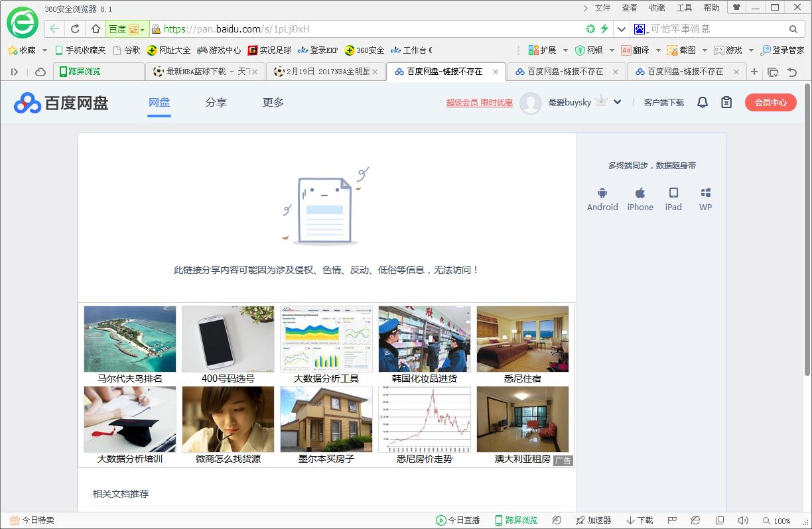
Task: Mute sound via status bar speaker icon
Action: (743, 520)
